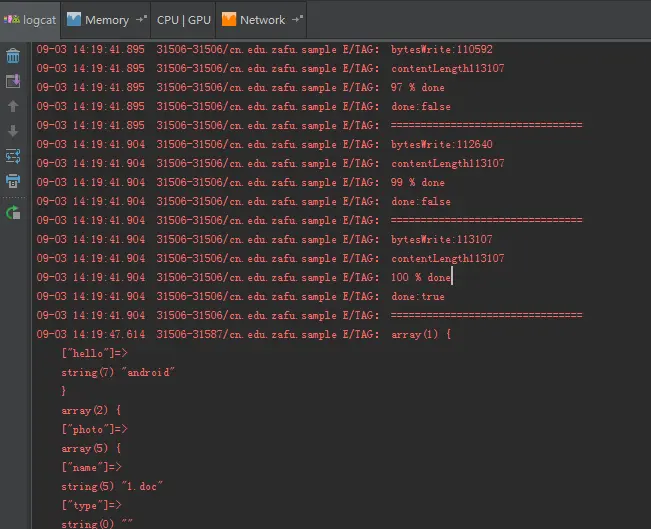Click the logcat Android icon
Screen dimensions: 651x529
(12, 19)
